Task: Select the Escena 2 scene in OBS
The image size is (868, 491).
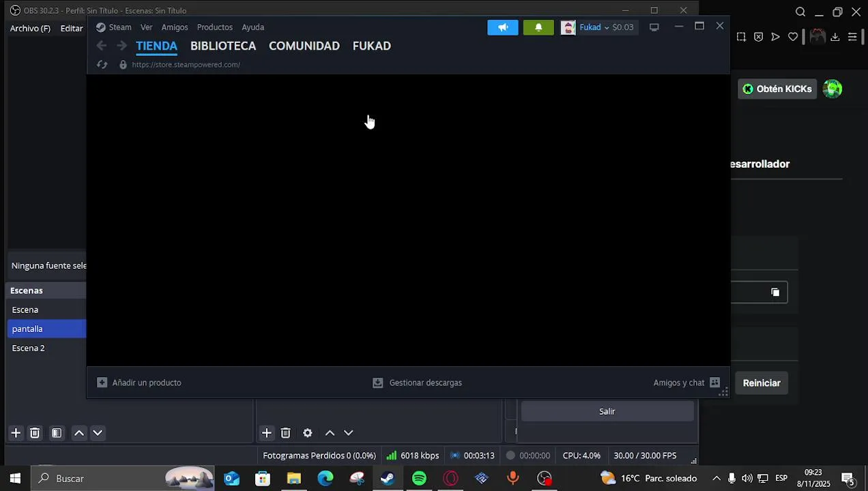Action: click(x=46, y=348)
